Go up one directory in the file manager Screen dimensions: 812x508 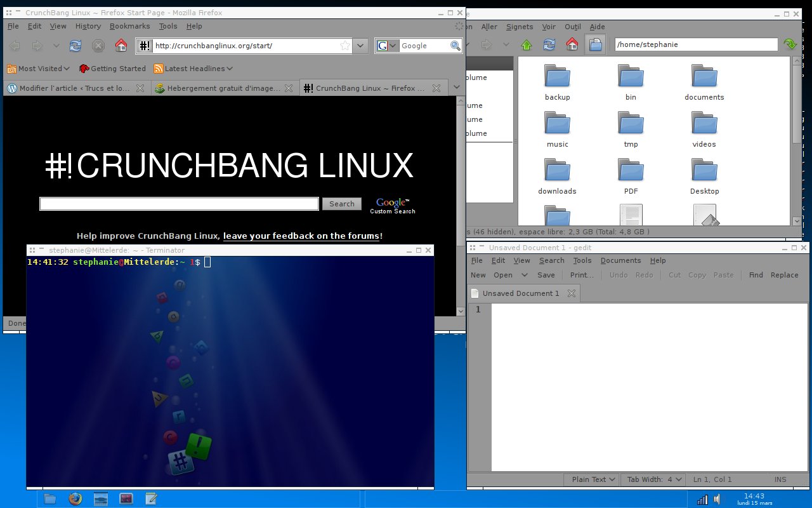click(526, 44)
